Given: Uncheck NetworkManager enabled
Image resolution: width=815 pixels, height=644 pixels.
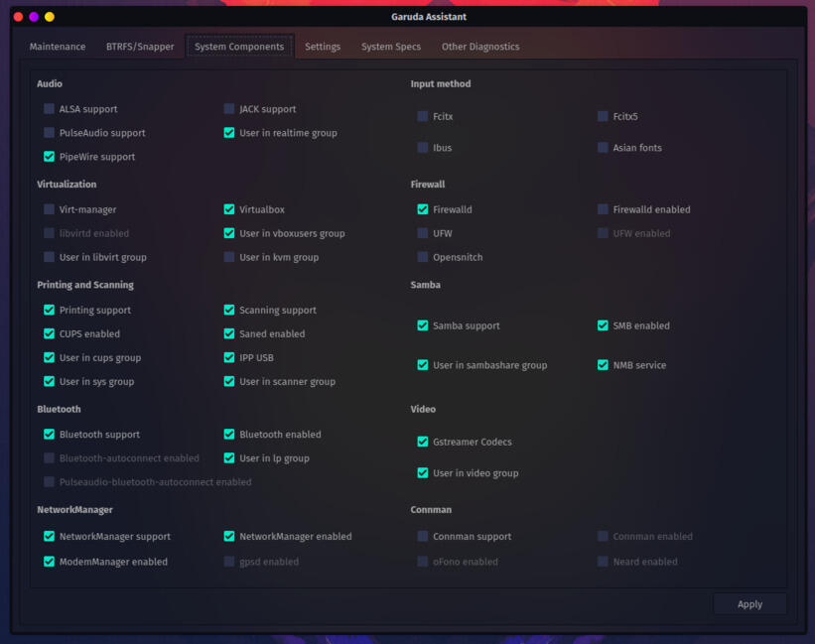Looking at the screenshot, I should pyautogui.click(x=228, y=536).
